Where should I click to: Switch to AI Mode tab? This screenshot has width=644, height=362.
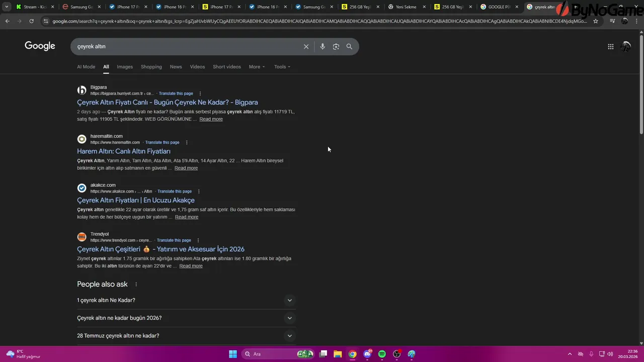86,67
